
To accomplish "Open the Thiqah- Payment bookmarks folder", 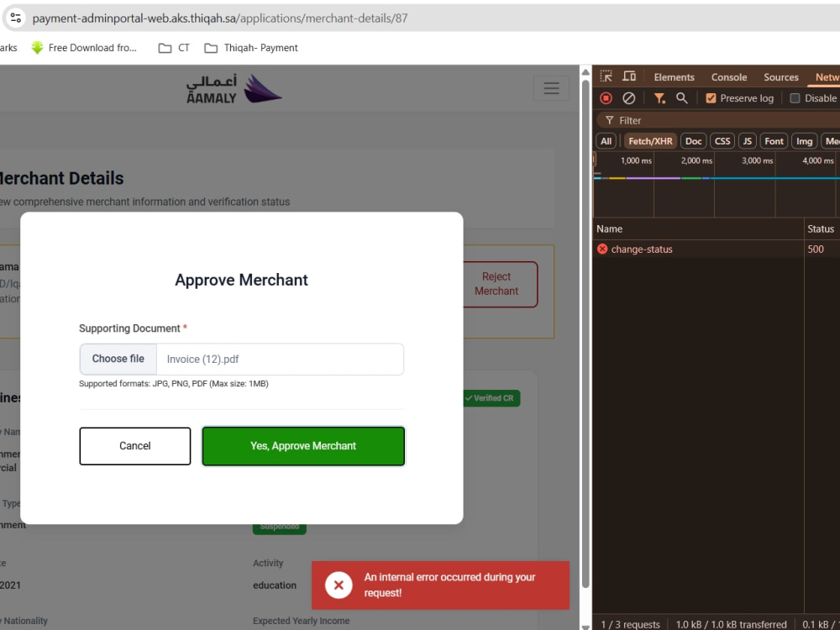I will [x=251, y=48].
